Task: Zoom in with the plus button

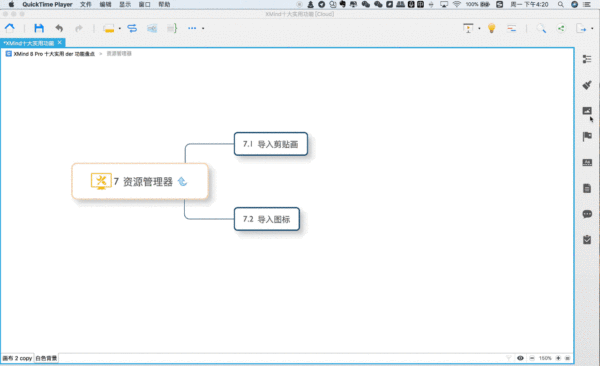Action: click(558, 358)
